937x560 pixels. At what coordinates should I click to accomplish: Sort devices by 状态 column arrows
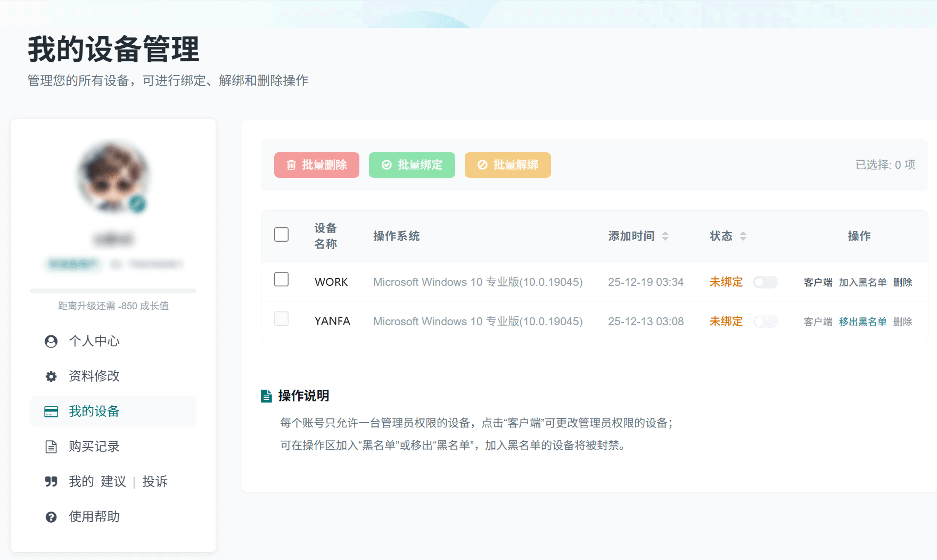(743, 236)
